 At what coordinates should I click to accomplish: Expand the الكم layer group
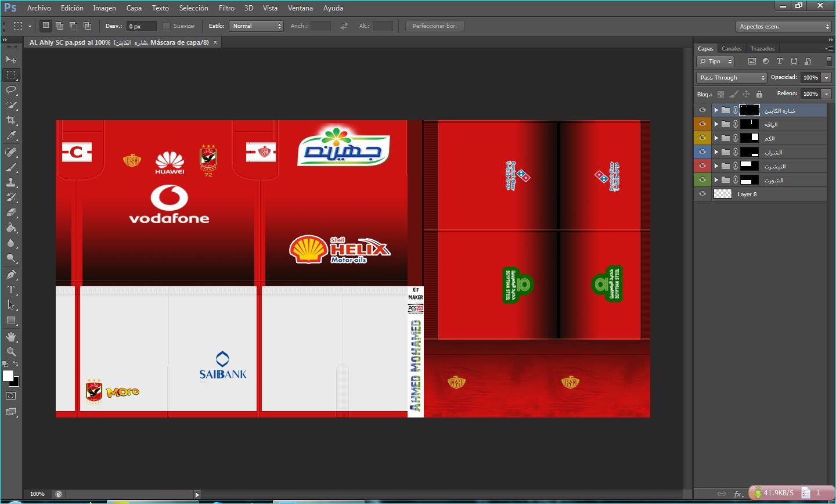point(716,138)
